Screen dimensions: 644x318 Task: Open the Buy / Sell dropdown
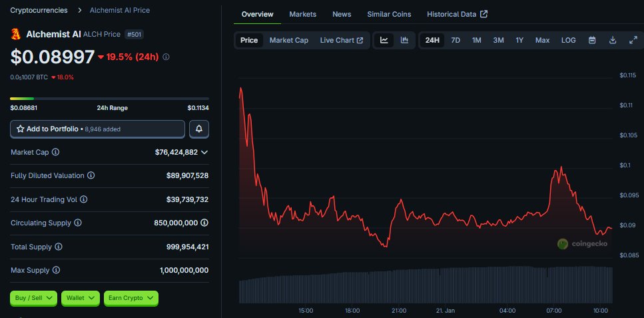point(34,298)
